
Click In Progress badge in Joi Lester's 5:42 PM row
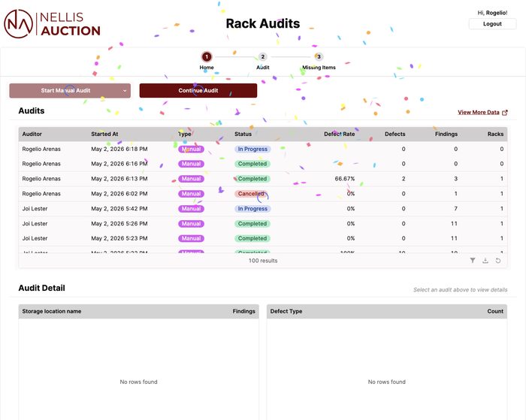[252, 209]
